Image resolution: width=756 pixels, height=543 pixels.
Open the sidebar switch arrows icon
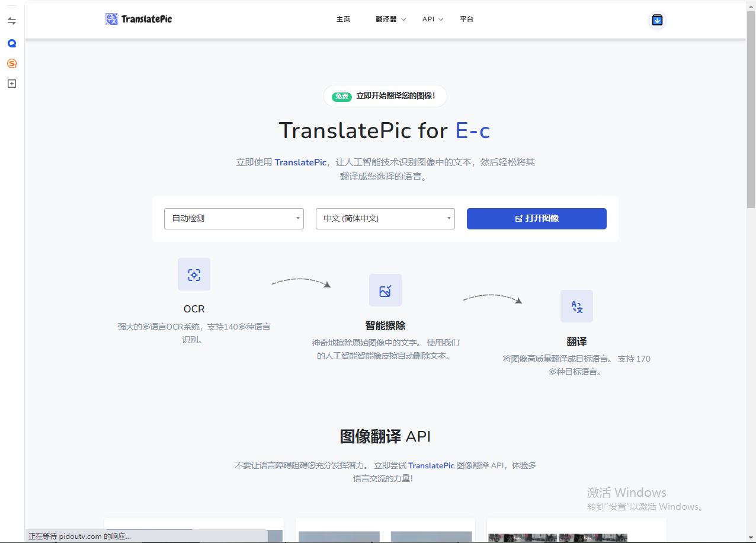coord(12,21)
